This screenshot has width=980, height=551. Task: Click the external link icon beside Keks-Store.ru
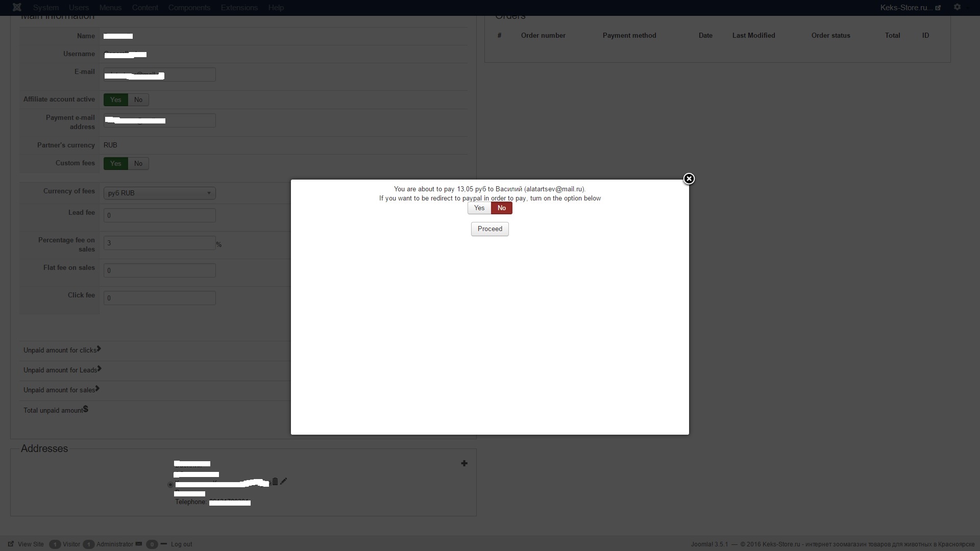point(938,8)
